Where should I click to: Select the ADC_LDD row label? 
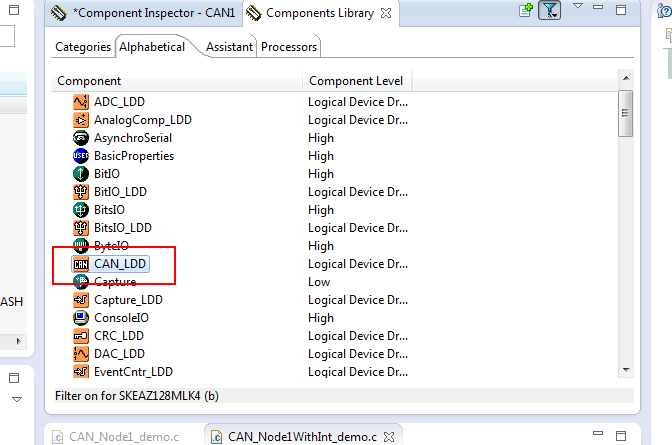click(120, 102)
